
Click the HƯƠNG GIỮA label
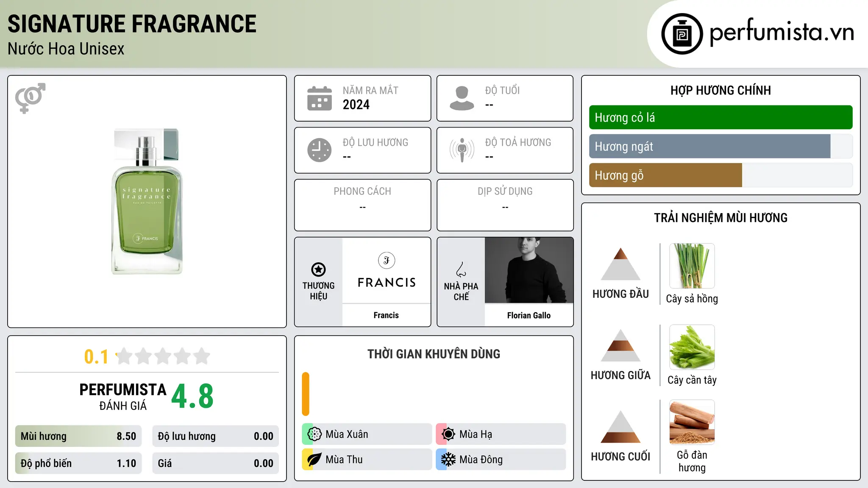pos(620,375)
